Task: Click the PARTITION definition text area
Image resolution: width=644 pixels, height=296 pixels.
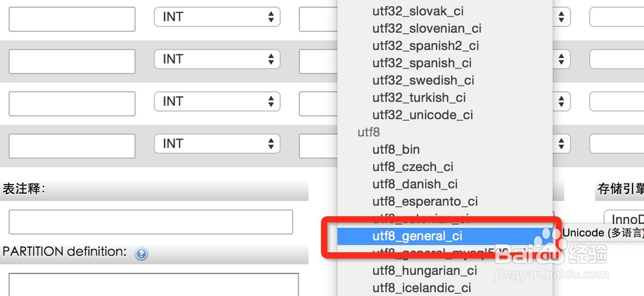Action: [x=153, y=284]
